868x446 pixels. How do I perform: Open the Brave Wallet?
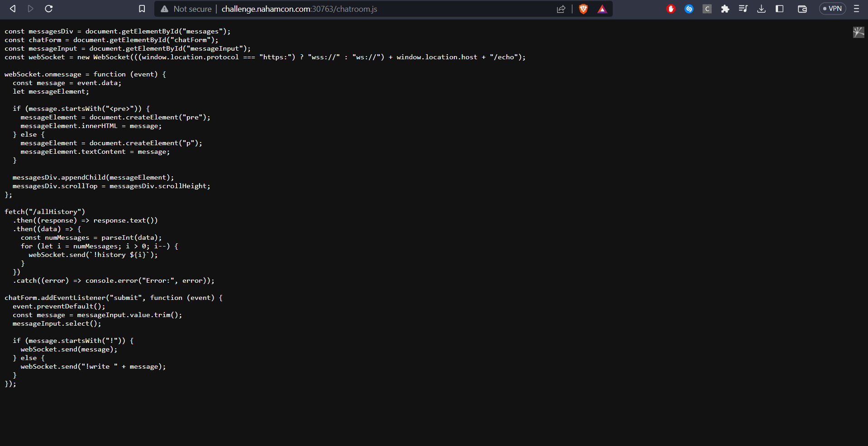[x=802, y=9]
